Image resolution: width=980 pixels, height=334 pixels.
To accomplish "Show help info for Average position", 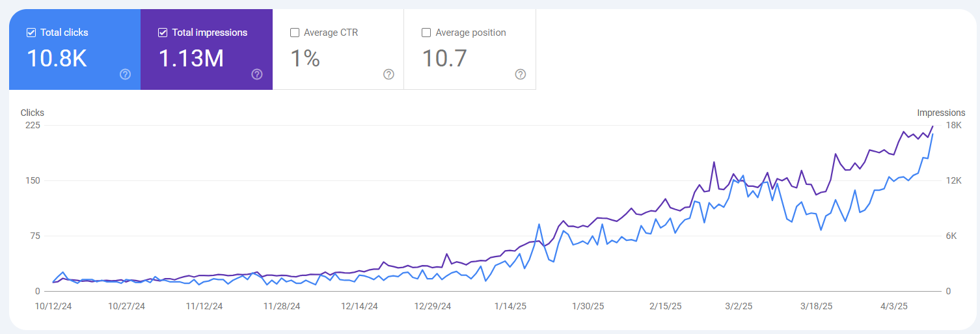I will [x=520, y=74].
